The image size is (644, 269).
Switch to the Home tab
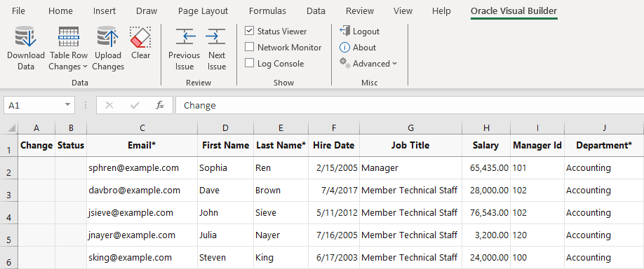60,11
